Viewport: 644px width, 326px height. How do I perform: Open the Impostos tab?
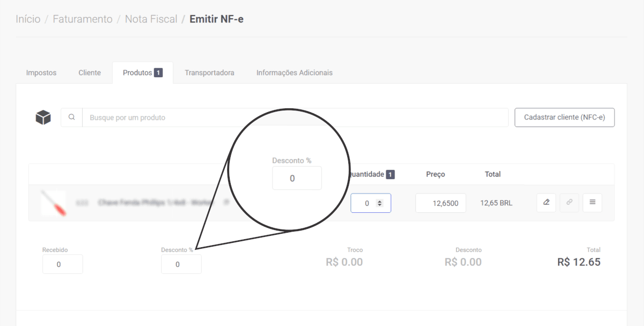coord(41,73)
